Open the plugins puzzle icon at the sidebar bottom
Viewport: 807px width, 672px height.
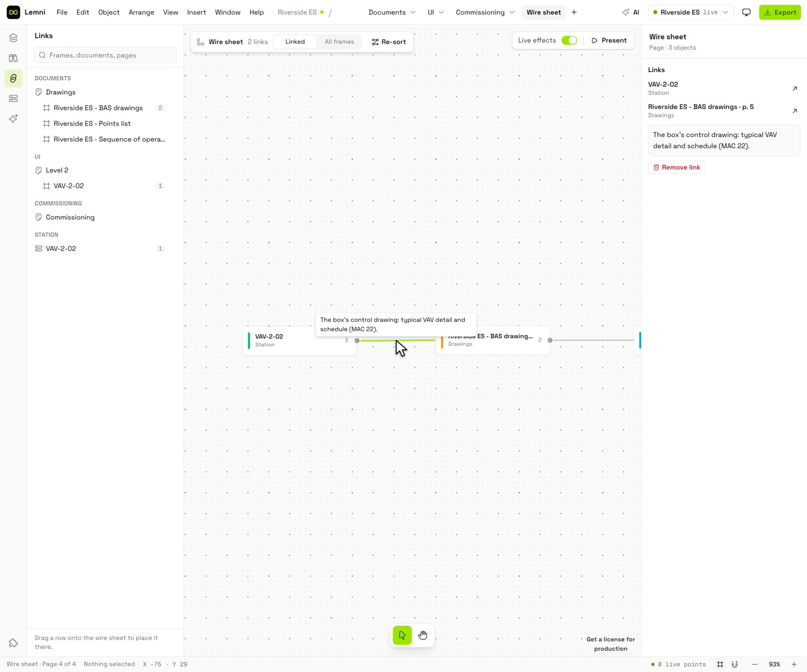point(13,643)
